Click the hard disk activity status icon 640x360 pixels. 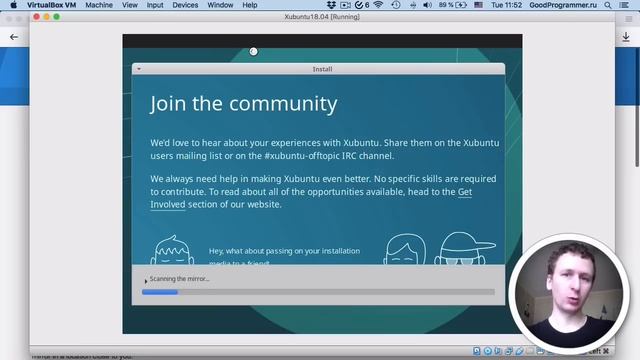click(x=476, y=351)
